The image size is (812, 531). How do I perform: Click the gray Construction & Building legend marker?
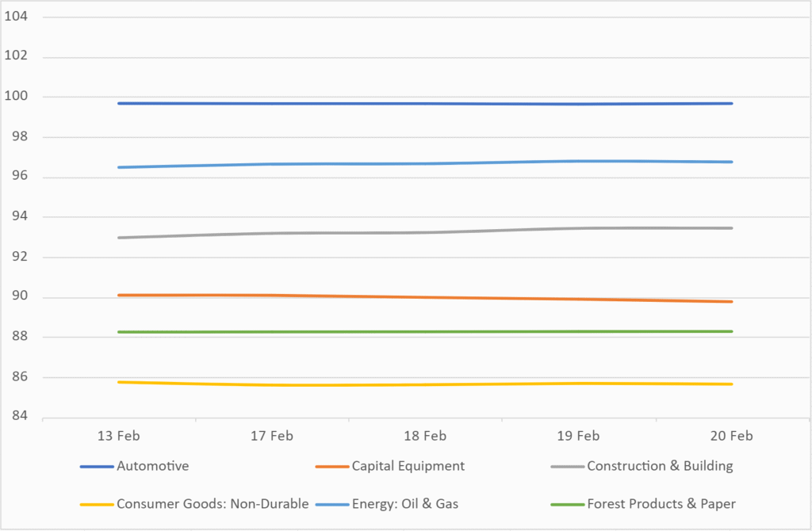click(x=567, y=467)
